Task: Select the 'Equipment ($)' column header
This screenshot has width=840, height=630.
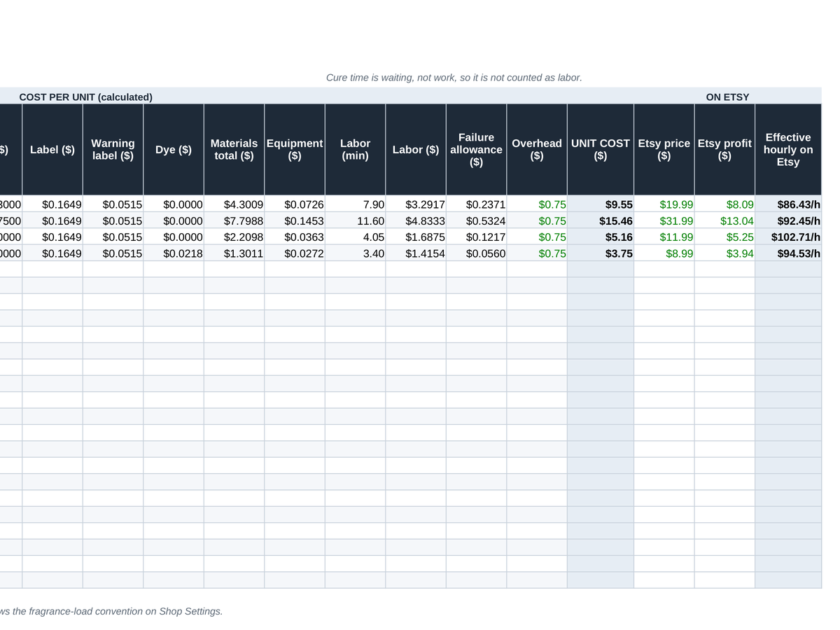Action: (295, 150)
